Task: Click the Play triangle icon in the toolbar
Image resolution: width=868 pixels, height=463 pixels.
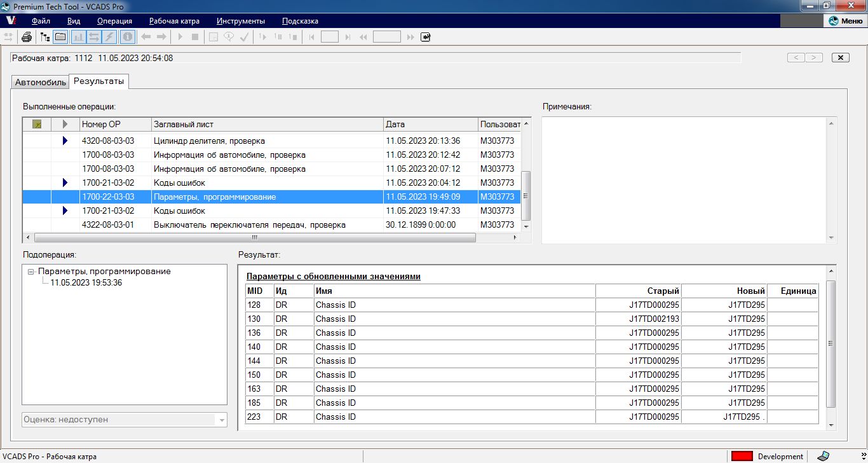Action: [180, 37]
